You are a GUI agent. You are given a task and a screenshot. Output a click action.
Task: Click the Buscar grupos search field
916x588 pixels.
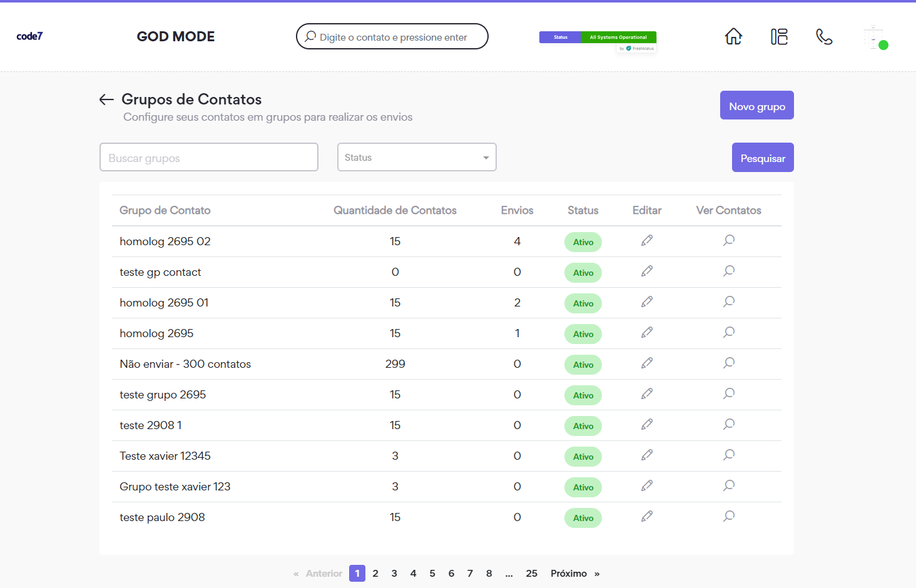click(x=209, y=157)
